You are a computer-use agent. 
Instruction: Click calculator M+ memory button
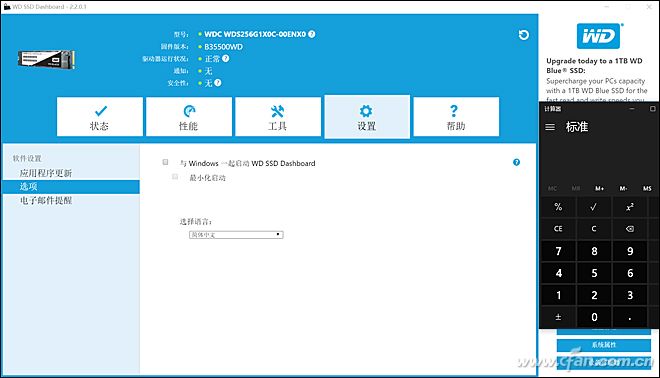[599, 189]
